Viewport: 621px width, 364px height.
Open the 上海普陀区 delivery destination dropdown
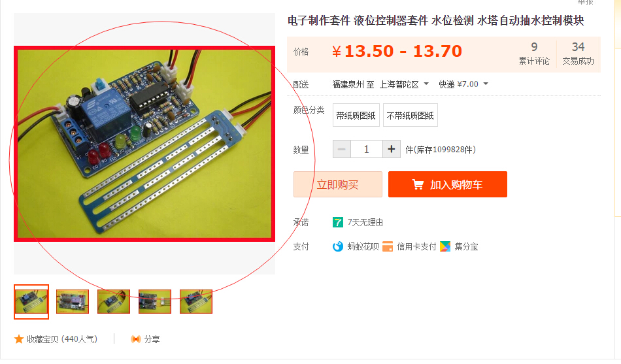click(x=404, y=84)
